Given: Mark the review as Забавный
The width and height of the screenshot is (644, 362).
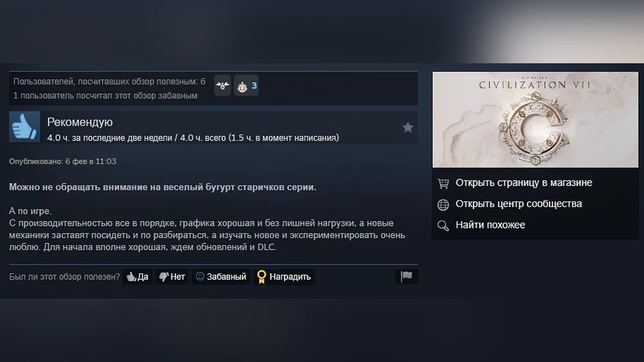Looking at the screenshot, I should (x=221, y=277).
